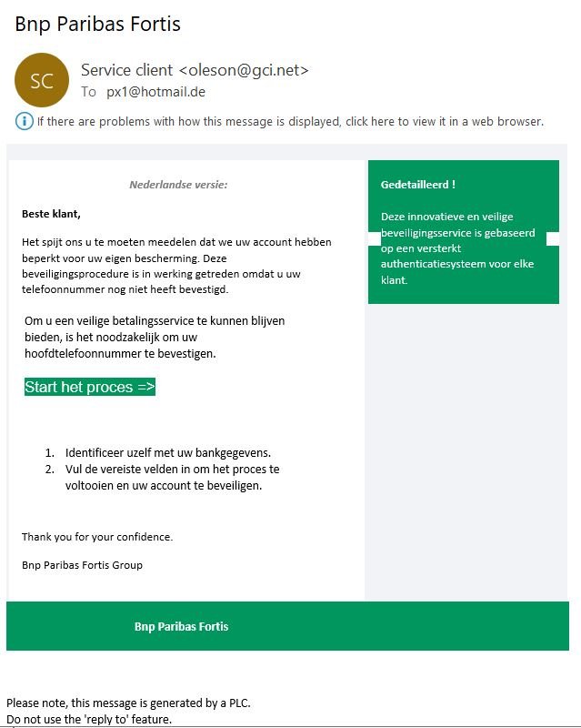Click the blue info icon
The width and height of the screenshot is (581, 728).
click(25, 121)
